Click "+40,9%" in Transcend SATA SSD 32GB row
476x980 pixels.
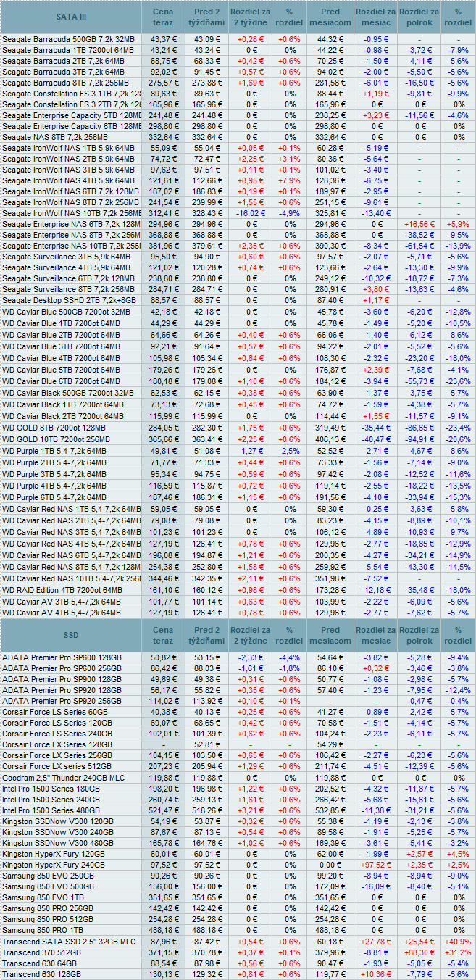458,942
